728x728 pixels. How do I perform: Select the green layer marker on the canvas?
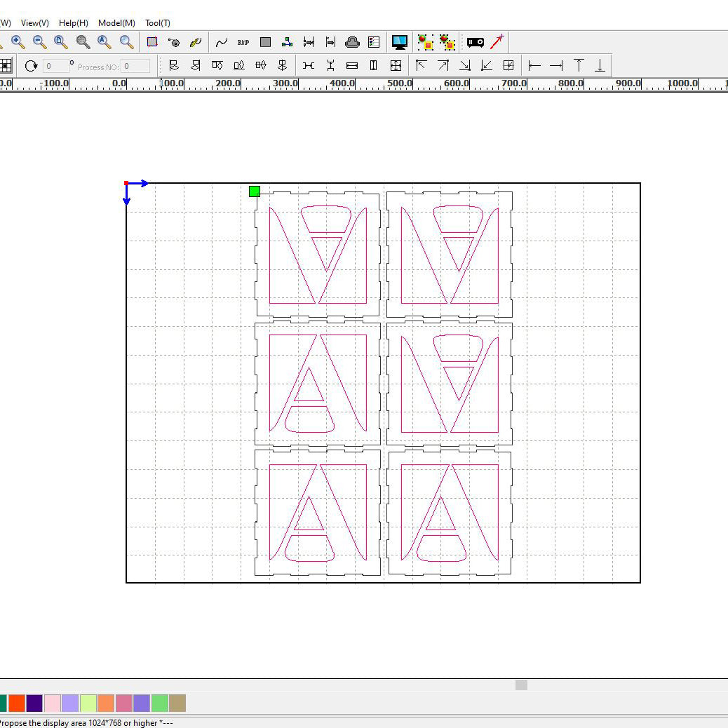click(255, 191)
